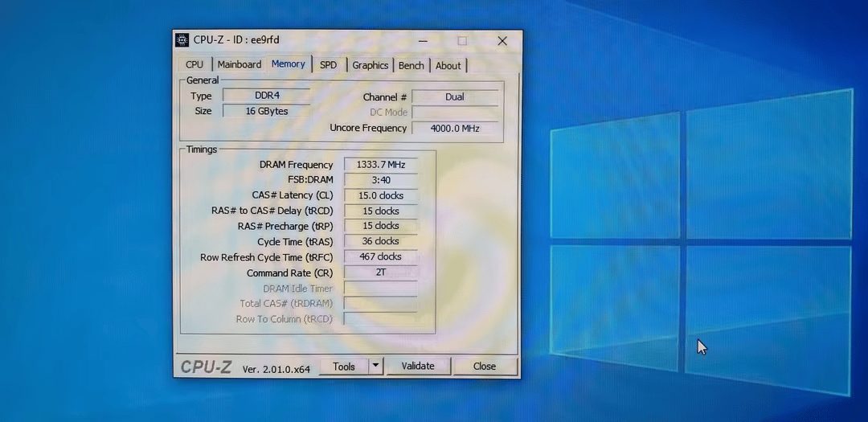868x422 pixels.
Task: Click the Close button at bottom
Action: (x=485, y=366)
